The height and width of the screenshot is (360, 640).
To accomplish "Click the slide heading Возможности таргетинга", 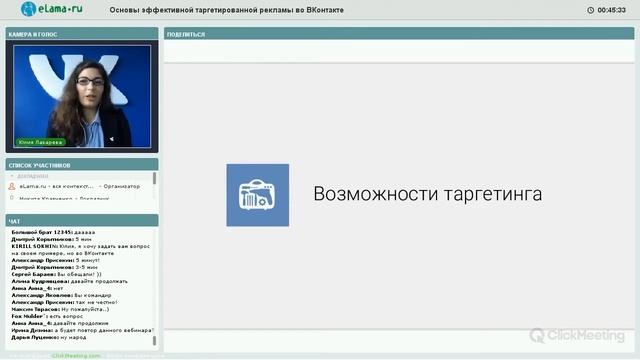I will (427, 193).
